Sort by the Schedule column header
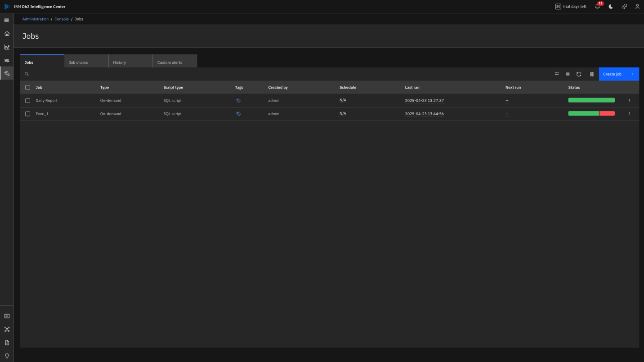Image resolution: width=644 pixels, height=362 pixels. [x=348, y=87]
